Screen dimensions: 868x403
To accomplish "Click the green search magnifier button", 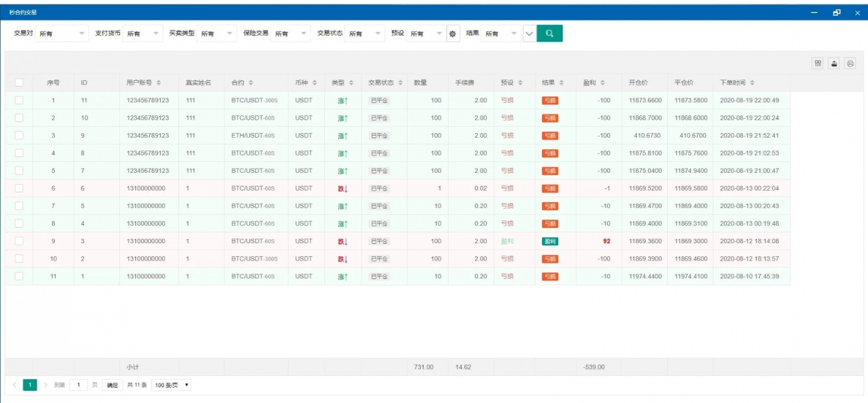I will coord(549,34).
